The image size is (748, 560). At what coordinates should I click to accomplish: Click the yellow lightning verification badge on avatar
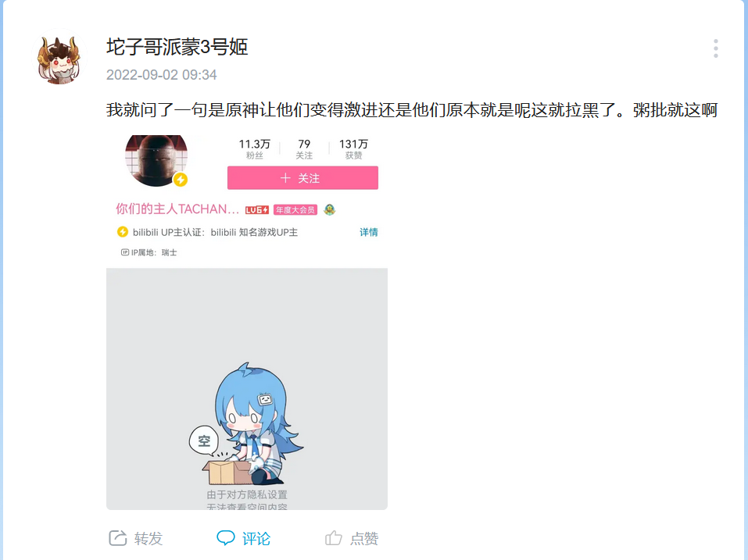click(x=181, y=180)
